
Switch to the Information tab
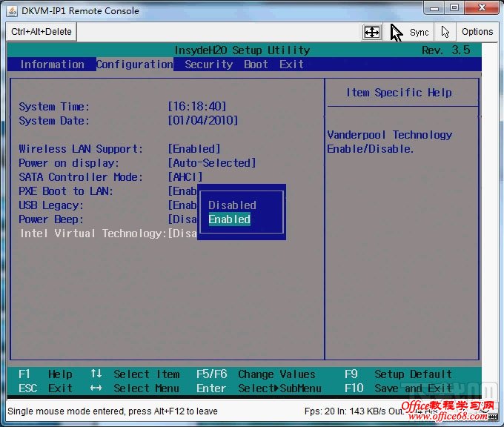point(52,64)
